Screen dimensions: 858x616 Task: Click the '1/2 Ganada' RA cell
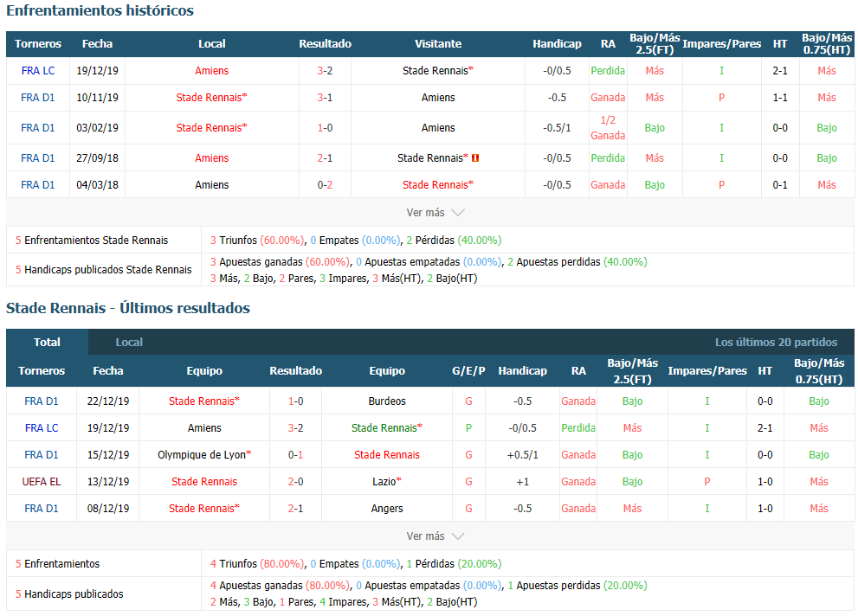(x=608, y=128)
